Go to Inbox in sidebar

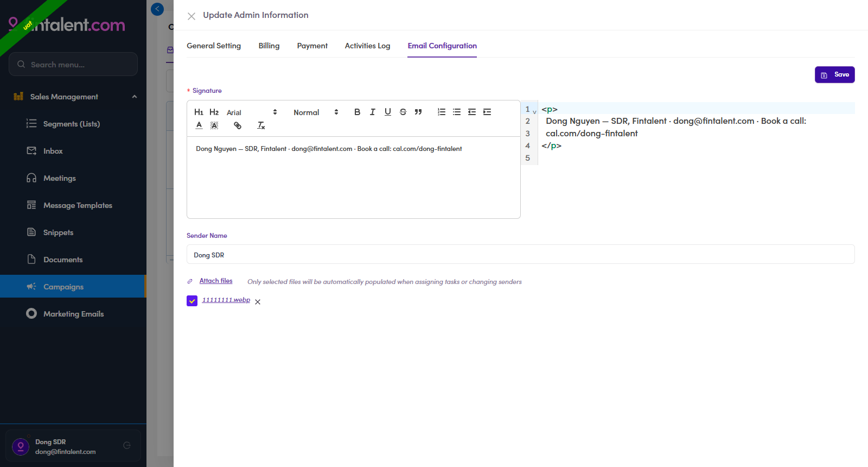click(x=72, y=151)
